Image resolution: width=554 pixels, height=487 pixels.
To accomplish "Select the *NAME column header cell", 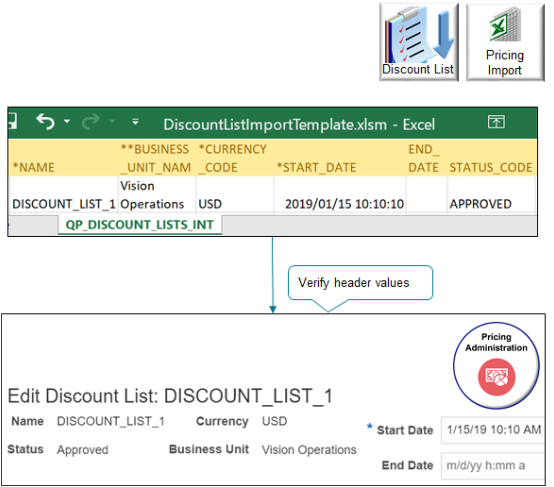I will pyautogui.click(x=64, y=158).
